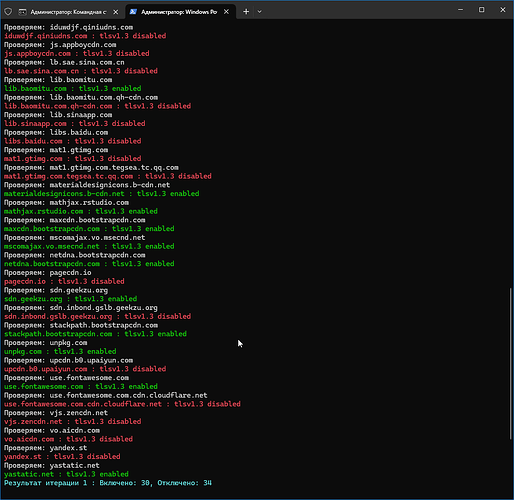
Task: Click the red pagecdn.io disabled line
Action: click(64, 281)
